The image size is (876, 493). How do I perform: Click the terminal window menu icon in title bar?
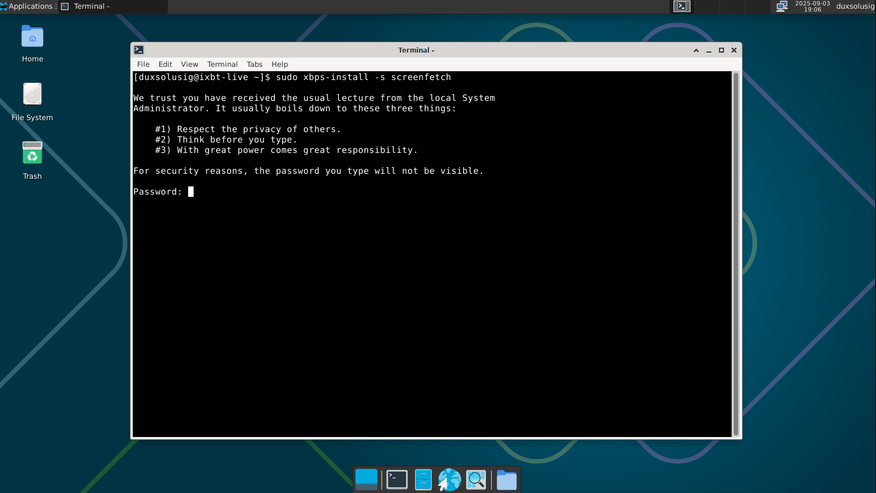click(x=139, y=50)
